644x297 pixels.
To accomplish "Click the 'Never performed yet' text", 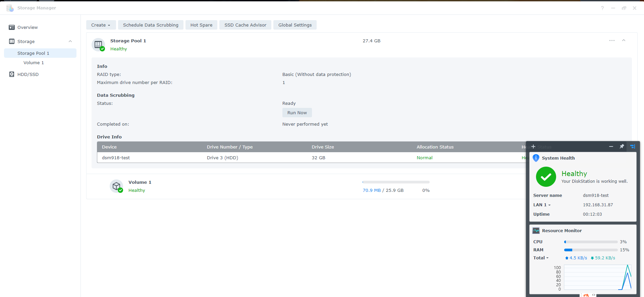I will (x=305, y=124).
